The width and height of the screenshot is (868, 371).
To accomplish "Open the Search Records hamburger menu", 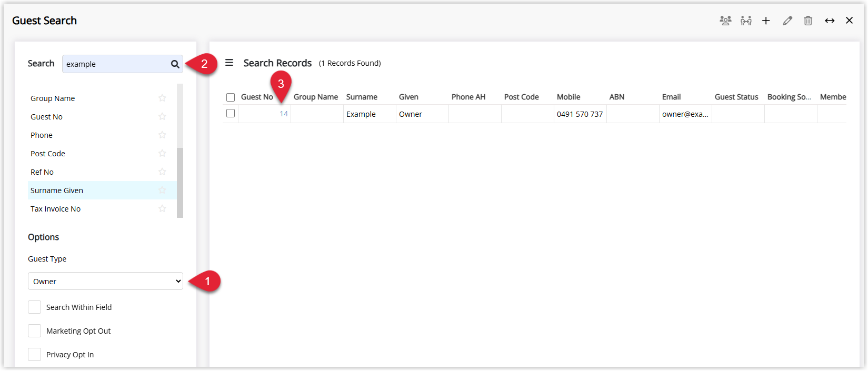I will (x=229, y=63).
